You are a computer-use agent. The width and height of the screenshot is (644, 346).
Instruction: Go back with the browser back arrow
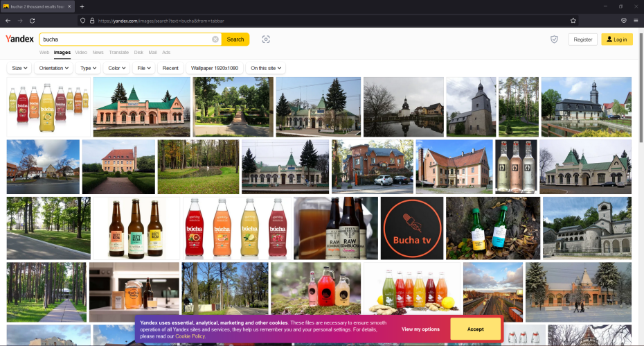[x=8, y=21]
